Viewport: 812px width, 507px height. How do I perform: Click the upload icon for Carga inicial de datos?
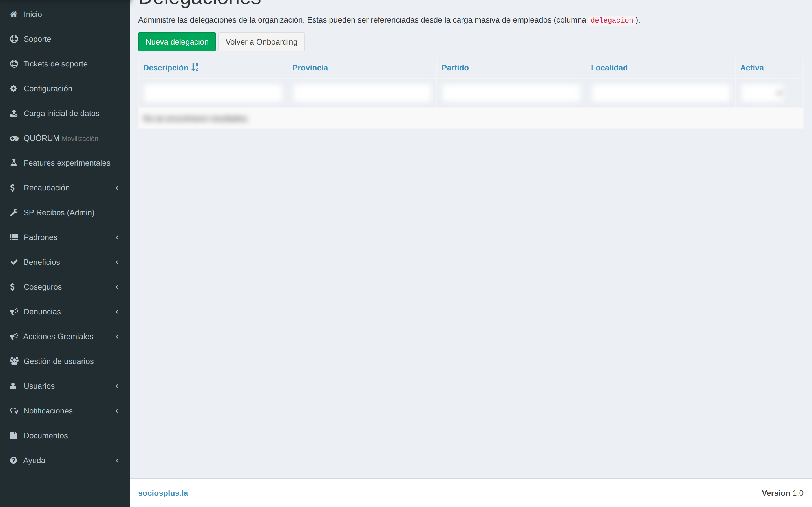point(14,113)
